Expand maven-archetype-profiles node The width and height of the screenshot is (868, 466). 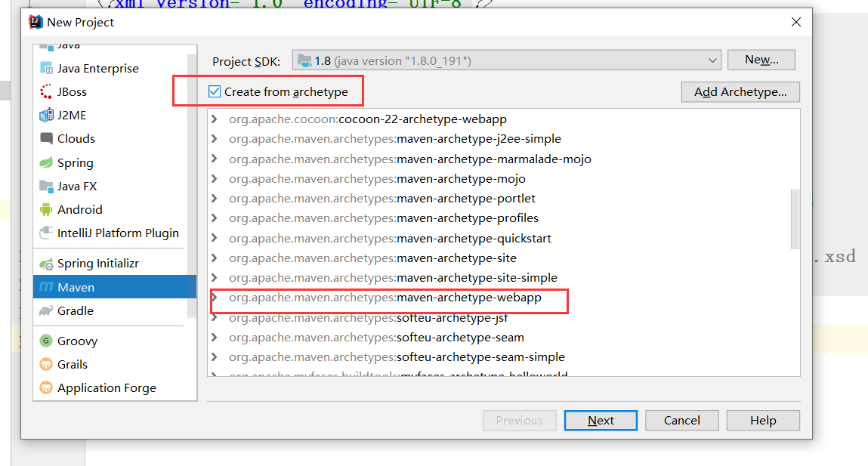215,218
